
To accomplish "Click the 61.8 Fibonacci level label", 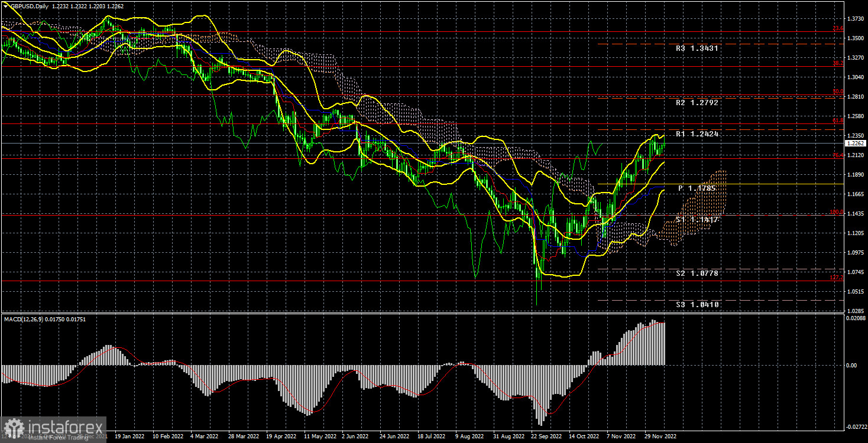I will pos(838,120).
